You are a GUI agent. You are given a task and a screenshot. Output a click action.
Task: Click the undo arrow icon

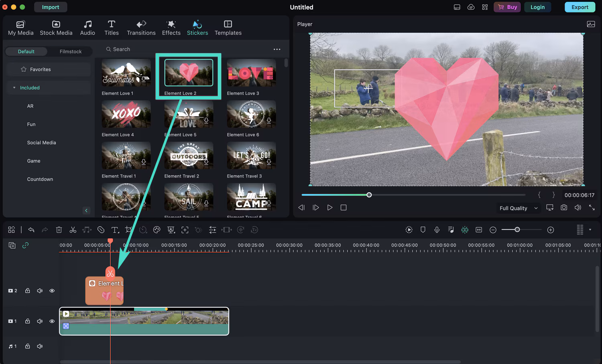tap(31, 230)
